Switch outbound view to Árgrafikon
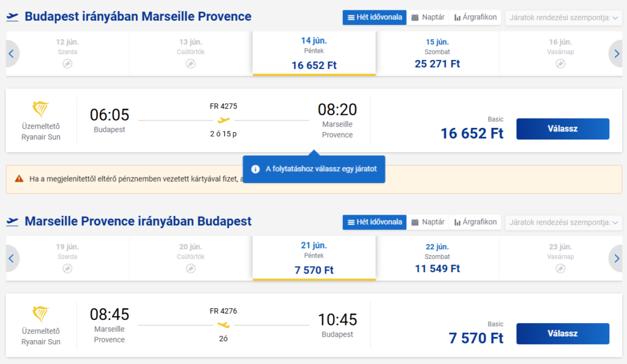This screenshot has height=364, width=627. click(476, 17)
